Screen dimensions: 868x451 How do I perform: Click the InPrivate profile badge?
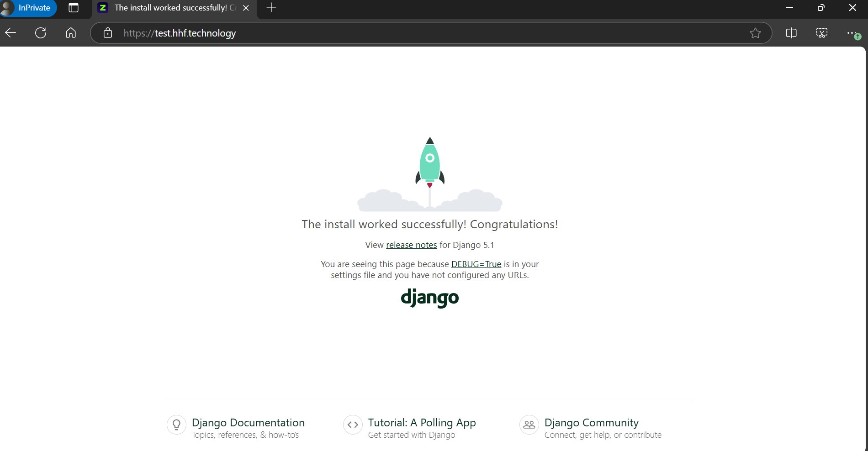(x=28, y=8)
